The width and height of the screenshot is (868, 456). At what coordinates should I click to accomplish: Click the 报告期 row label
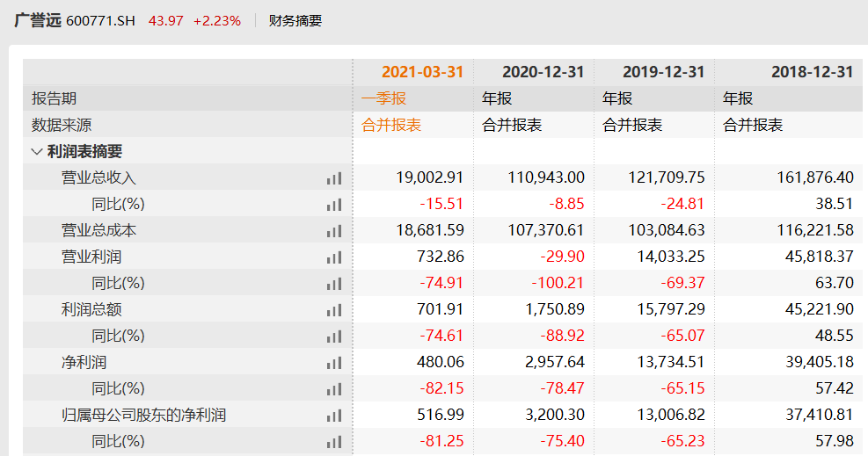click(54, 98)
